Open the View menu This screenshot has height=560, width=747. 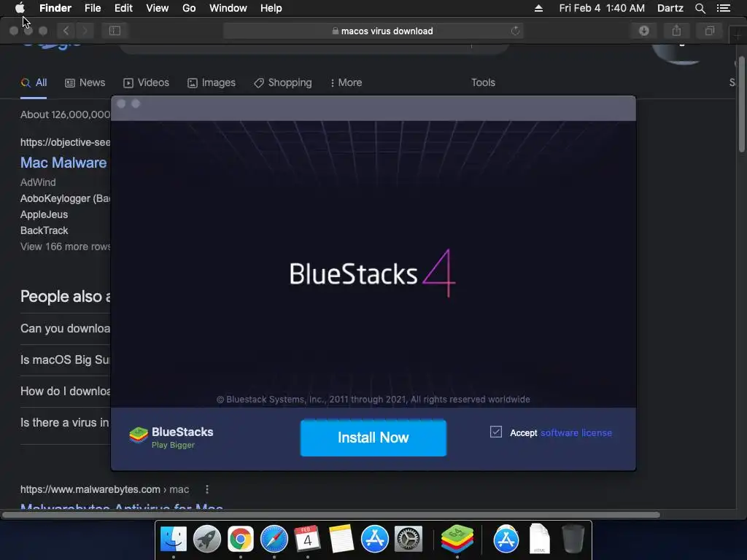158,8
